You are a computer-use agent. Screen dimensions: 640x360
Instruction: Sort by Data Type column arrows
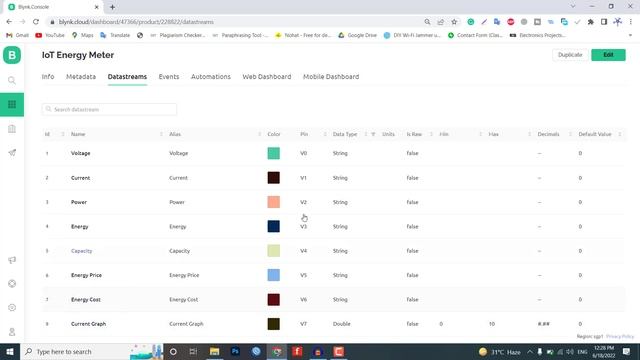(366, 134)
